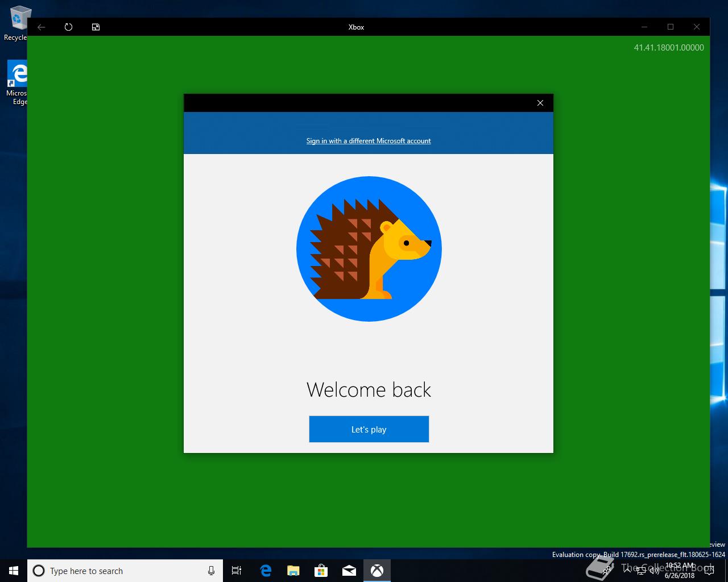Focus the Type here to search box
This screenshot has height=582, width=728.
[x=125, y=571]
